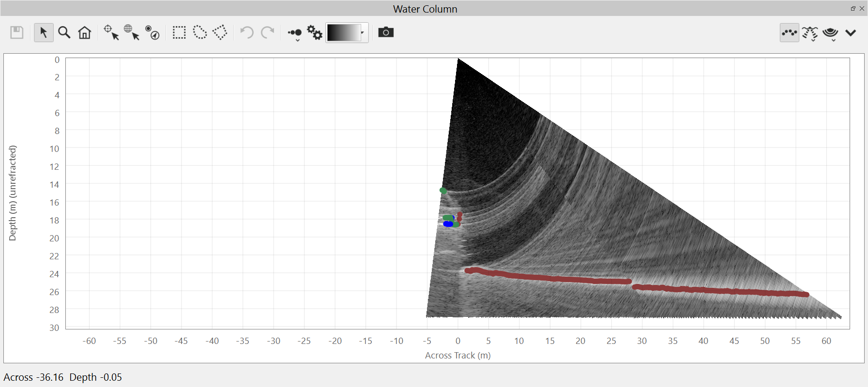868x387 pixels.
Task: Activate the magnifier zoom tool
Action: point(64,33)
